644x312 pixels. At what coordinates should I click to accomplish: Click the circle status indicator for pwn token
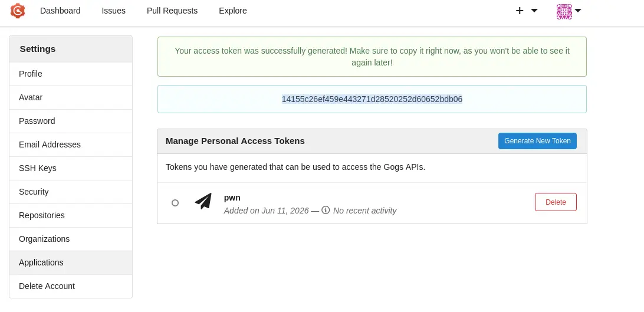pos(175,203)
